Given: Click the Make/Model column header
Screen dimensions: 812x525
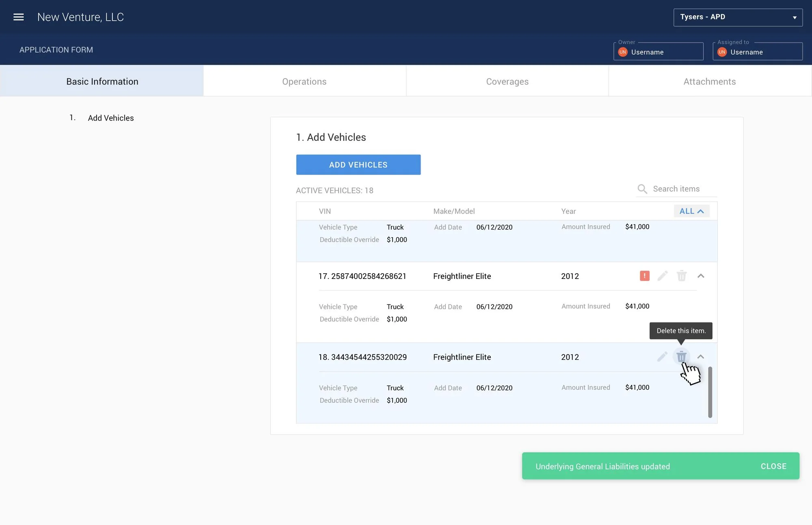Looking at the screenshot, I should pos(454,211).
